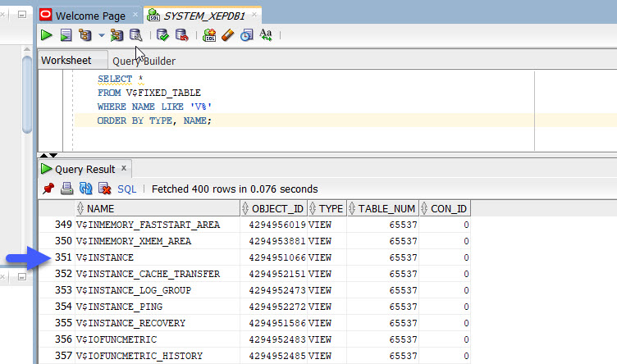Viewport: 617px width, 364px height.
Task: Click the Explain Plan icon
Action: point(85,35)
